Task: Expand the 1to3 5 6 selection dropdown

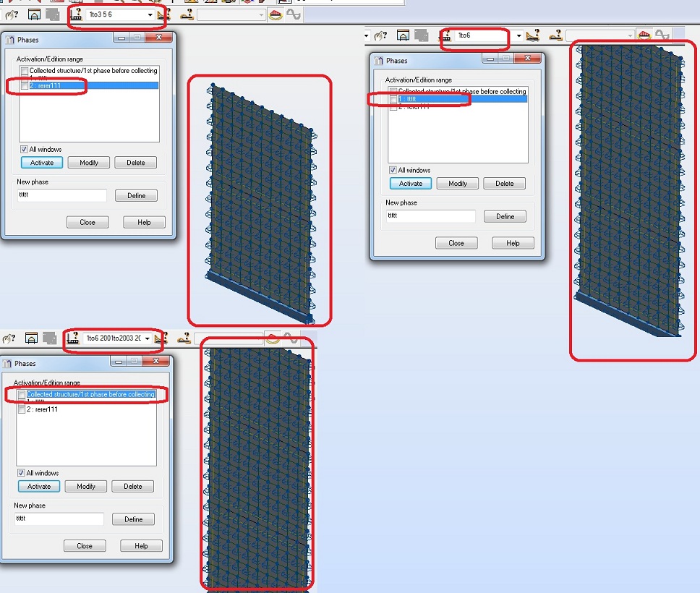Action: tap(150, 14)
